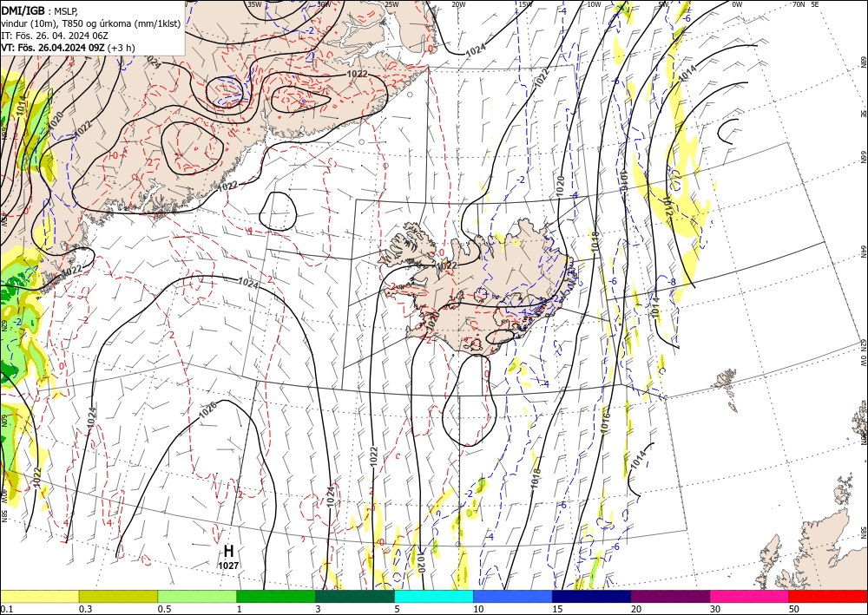The width and height of the screenshot is (868, 615).
Task: Click the "10W" longitude label
Action: (594, 4)
